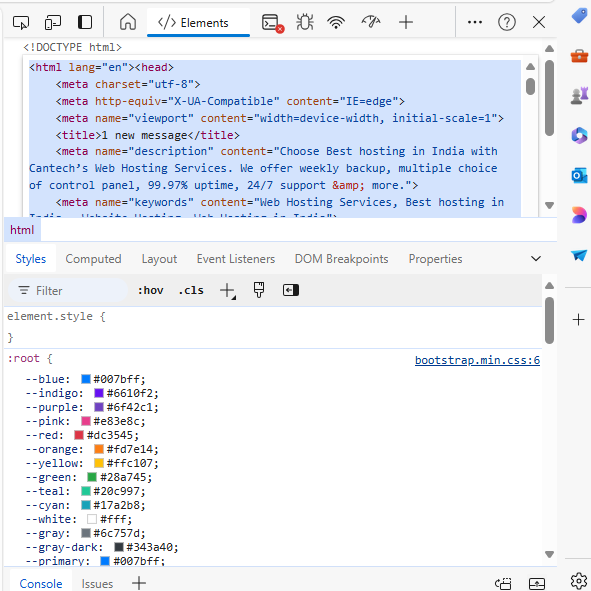Toggle the DevTools activity bar dock icon
591x591 pixels.
point(85,22)
